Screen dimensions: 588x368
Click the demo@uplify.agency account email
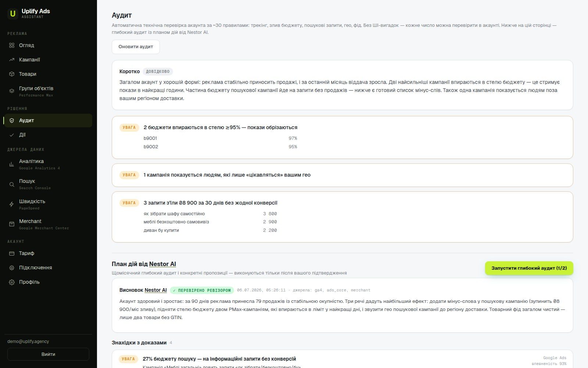pos(28,342)
